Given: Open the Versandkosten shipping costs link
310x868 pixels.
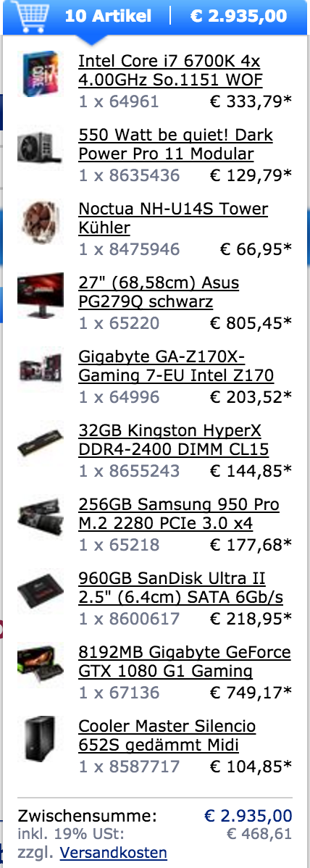Looking at the screenshot, I should coord(114,852).
